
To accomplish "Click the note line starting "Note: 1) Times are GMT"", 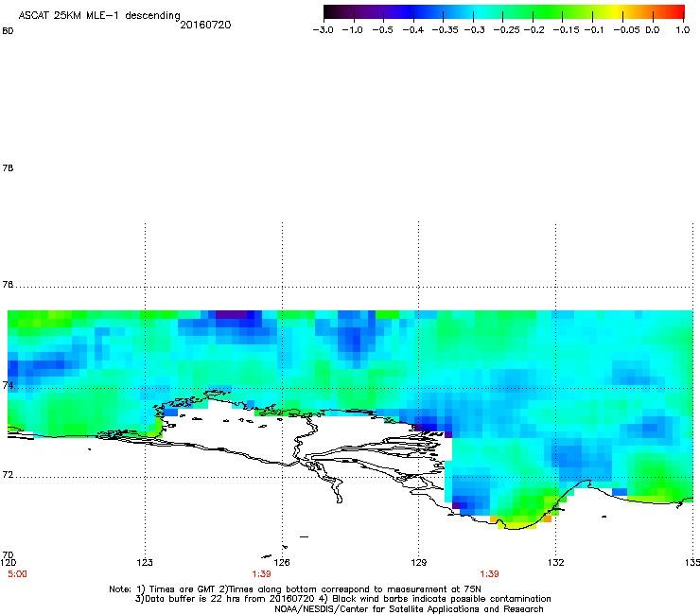I will (x=294, y=589).
